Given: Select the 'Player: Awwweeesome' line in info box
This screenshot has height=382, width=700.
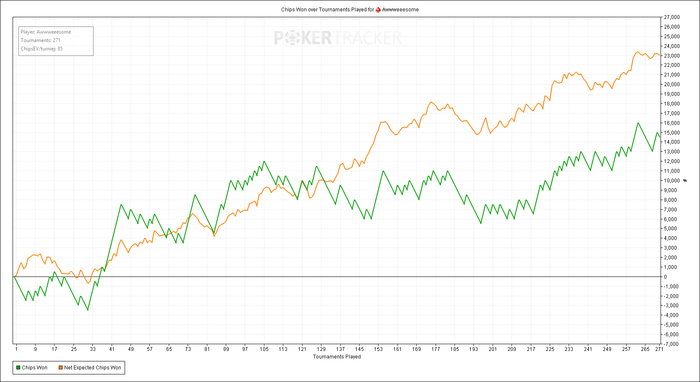Looking at the screenshot, I should [x=46, y=32].
